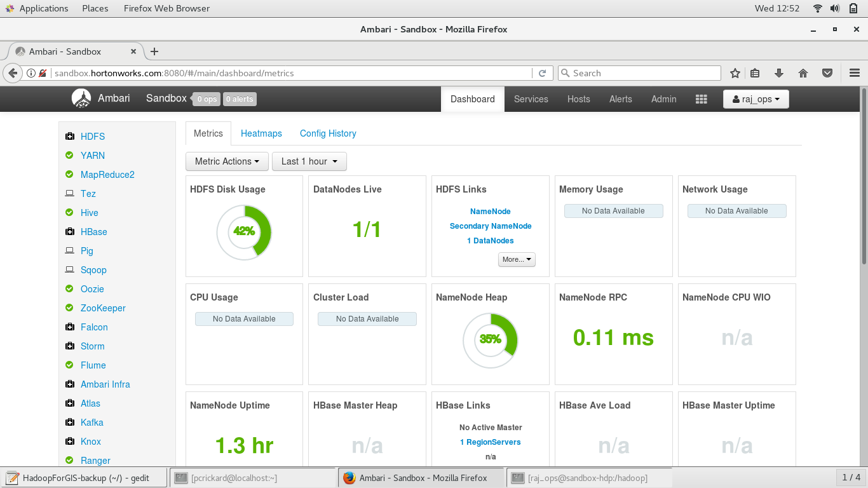Screen dimensions: 868x488
Task: Click the Pocket save icon
Action: pos(827,73)
